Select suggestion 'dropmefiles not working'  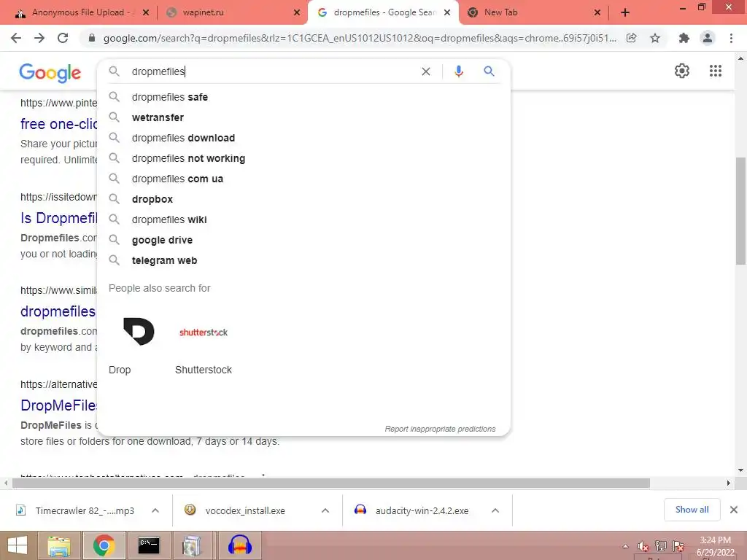click(x=303, y=158)
